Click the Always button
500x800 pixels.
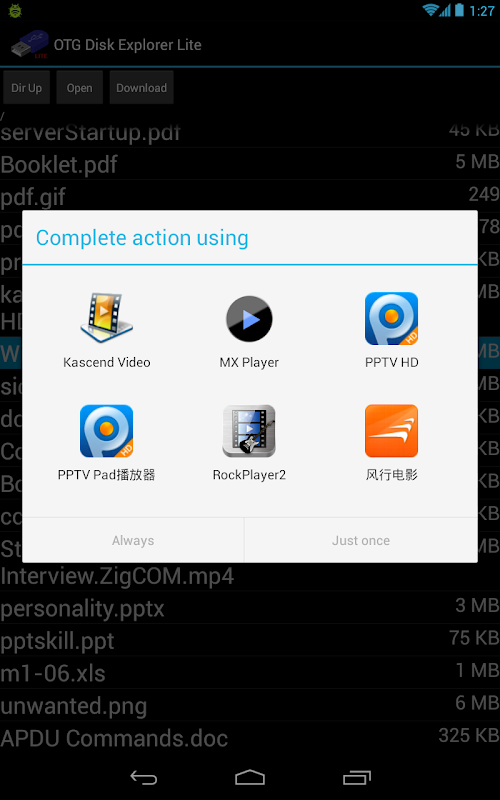pos(133,540)
